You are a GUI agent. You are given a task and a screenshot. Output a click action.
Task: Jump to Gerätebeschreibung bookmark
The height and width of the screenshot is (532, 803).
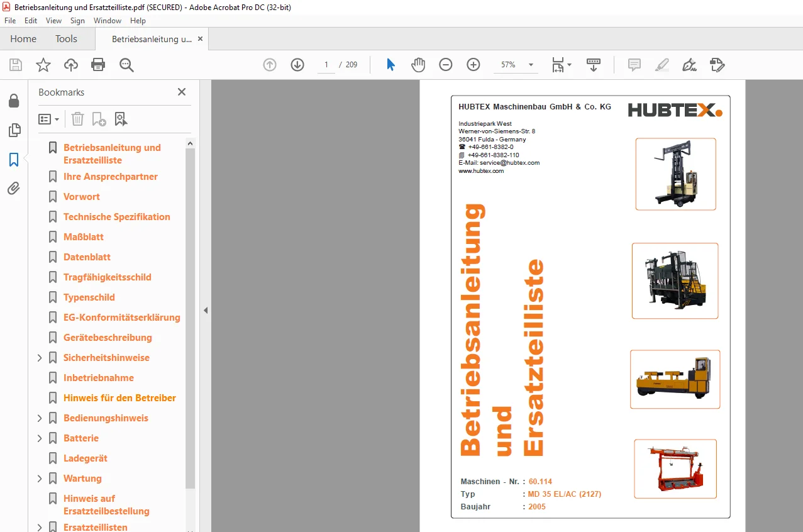(x=108, y=338)
